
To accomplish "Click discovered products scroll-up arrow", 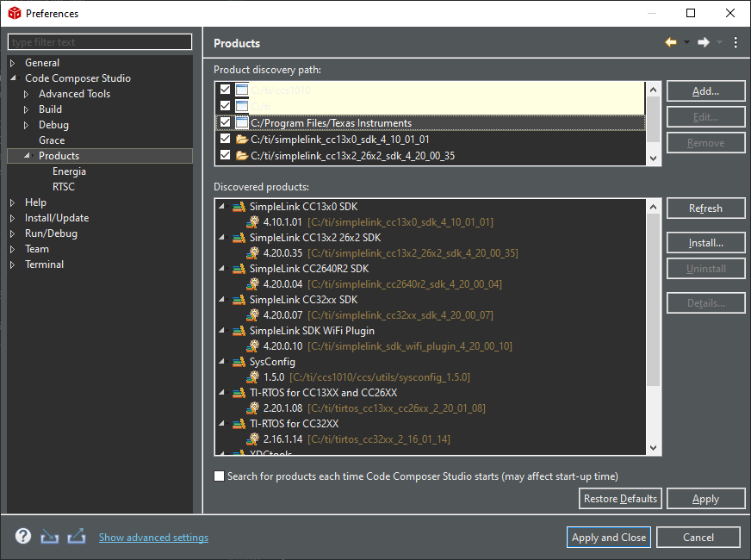I will (x=654, y=207).
